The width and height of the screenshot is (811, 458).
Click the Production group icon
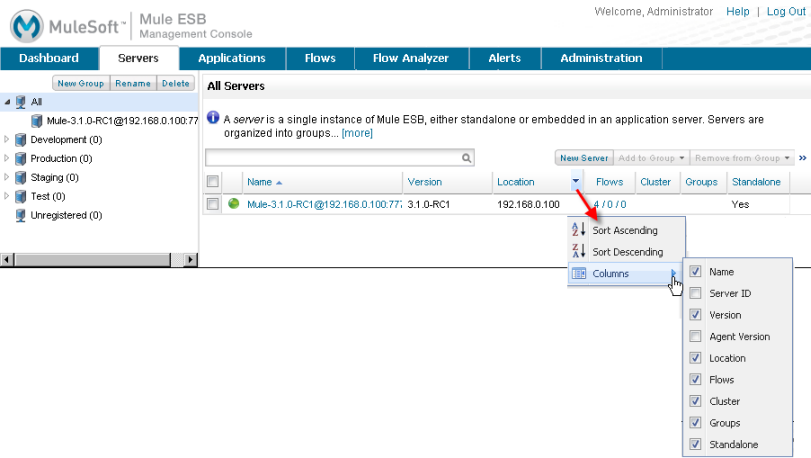[x=21, y=159]
